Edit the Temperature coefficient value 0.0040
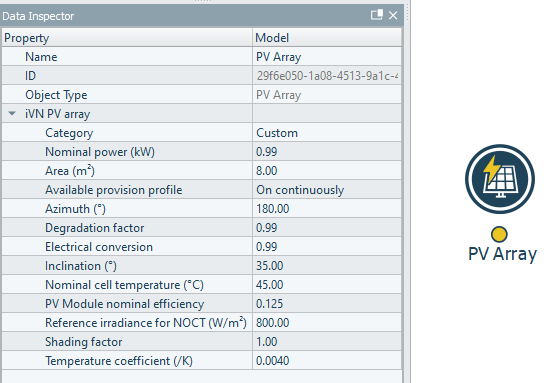553x383 pixels. coord(327,361)
